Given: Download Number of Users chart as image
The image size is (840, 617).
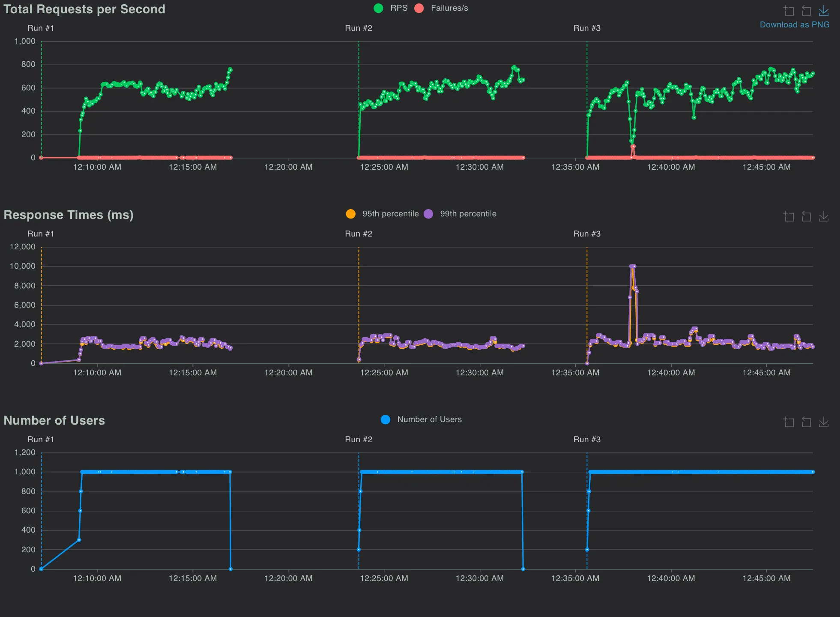Looking at the screenshot, I should (824, 422).
